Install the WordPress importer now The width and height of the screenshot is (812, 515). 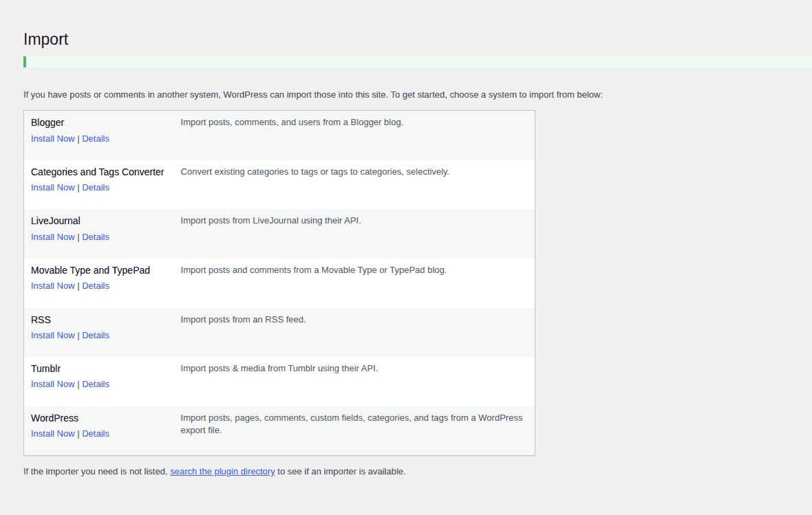pyautogui.click(x=53, y=434)
